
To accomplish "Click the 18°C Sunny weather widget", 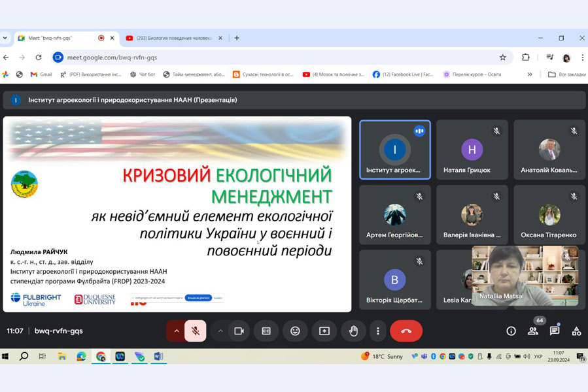I will 382,357.
